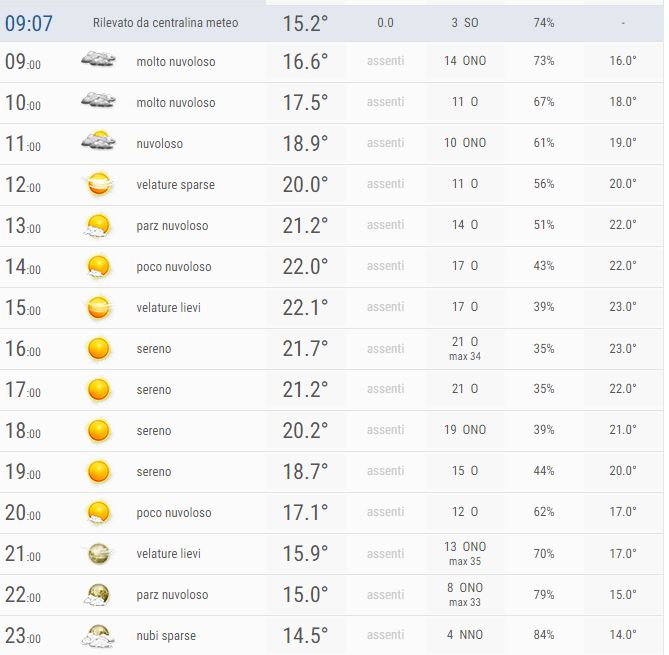Open the 14:00 hour row label
This screenshot has width=669, height=655.
[x=23, y=267]
